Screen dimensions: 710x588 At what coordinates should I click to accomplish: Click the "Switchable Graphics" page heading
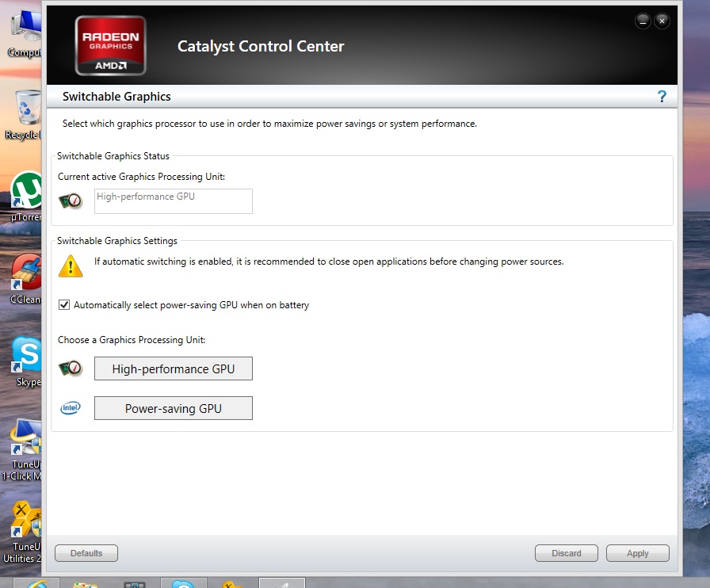(x=116, y=97)
